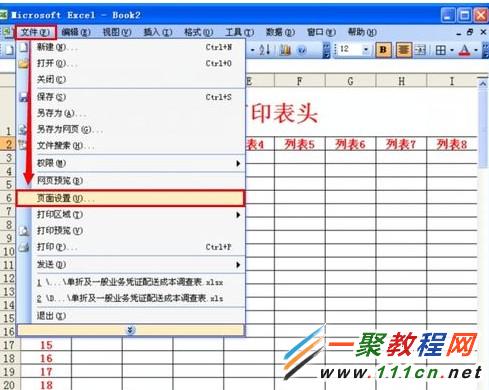Click cell containing red number 15
This screenshot has width=489, height=390.
click(46, 345)
